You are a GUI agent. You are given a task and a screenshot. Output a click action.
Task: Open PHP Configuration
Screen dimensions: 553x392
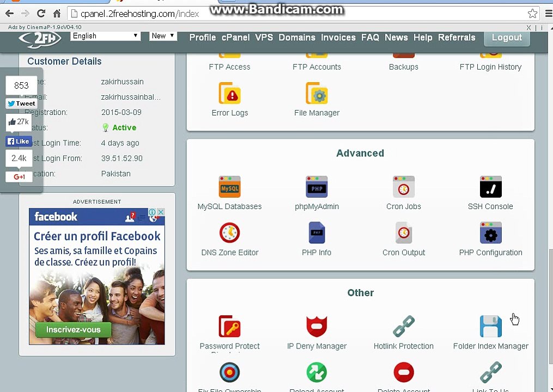tap(490, 232)
